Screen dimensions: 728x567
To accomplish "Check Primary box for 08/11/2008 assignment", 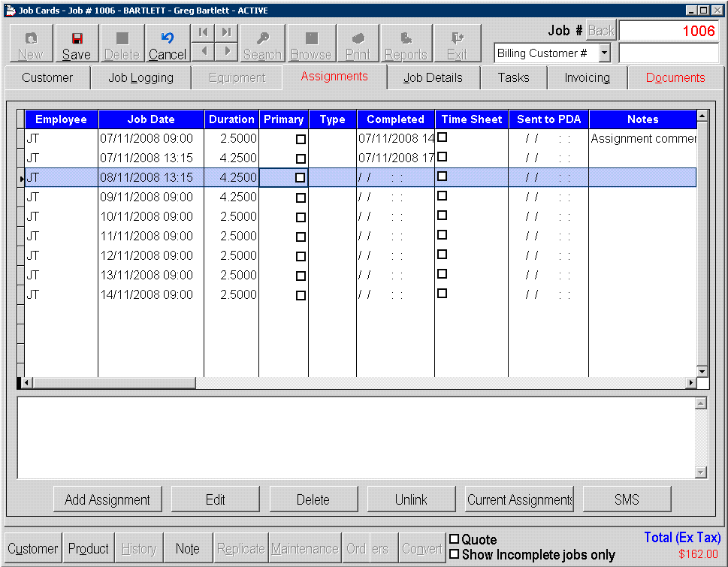I will [x=301, y=178].
